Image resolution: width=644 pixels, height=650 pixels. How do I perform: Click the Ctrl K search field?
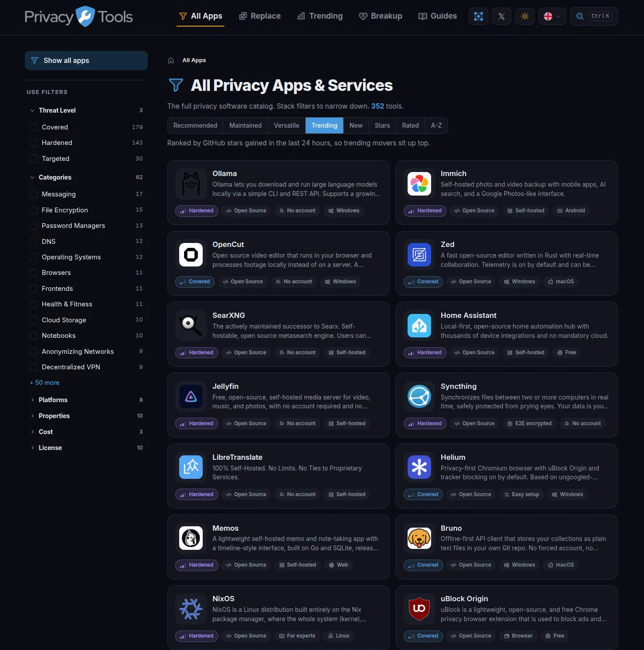[x=594, y=16]
